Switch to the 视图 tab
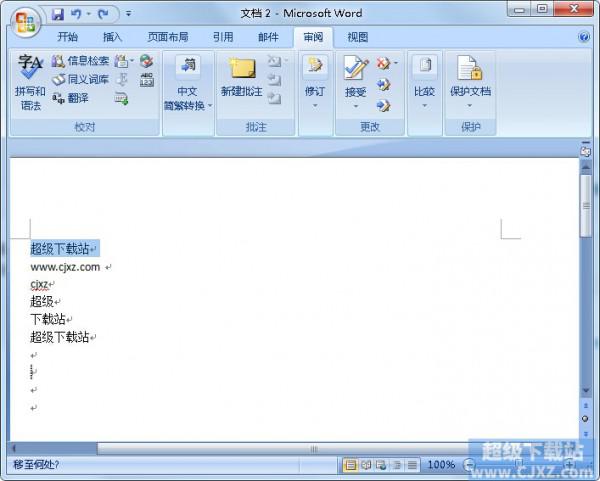 pos(358,37)
